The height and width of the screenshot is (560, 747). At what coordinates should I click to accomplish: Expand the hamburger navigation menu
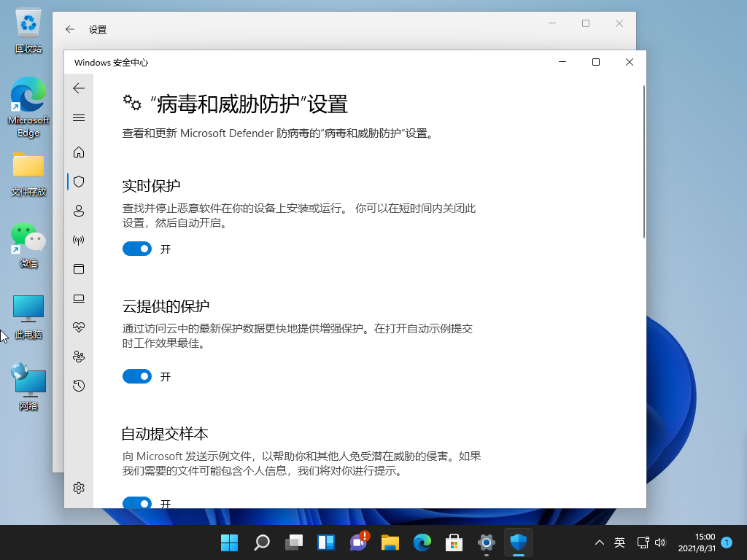(x=79, y=117)
